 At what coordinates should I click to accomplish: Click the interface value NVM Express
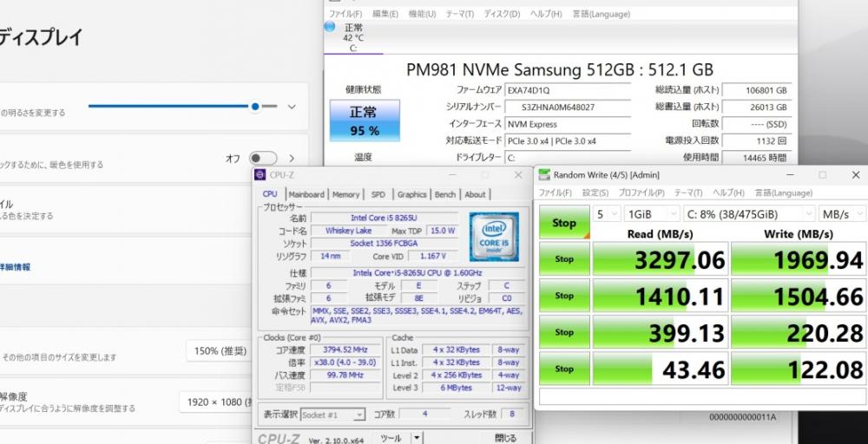[568, 124]
